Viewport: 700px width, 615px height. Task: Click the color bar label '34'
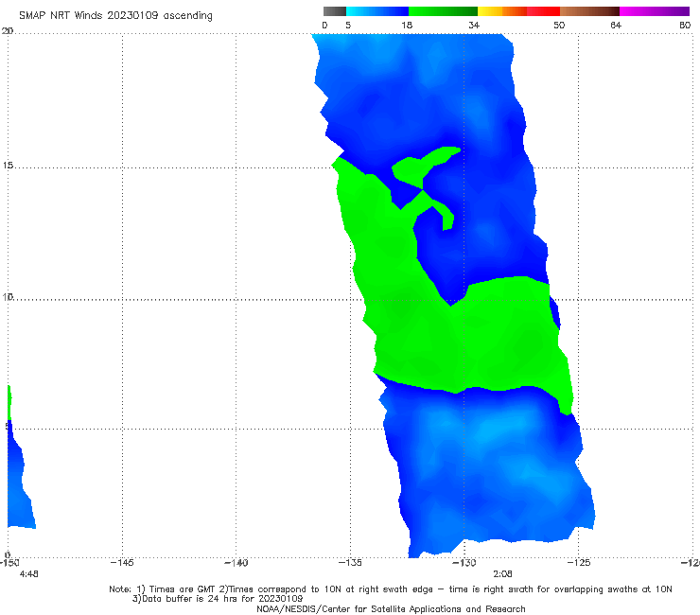474,26
